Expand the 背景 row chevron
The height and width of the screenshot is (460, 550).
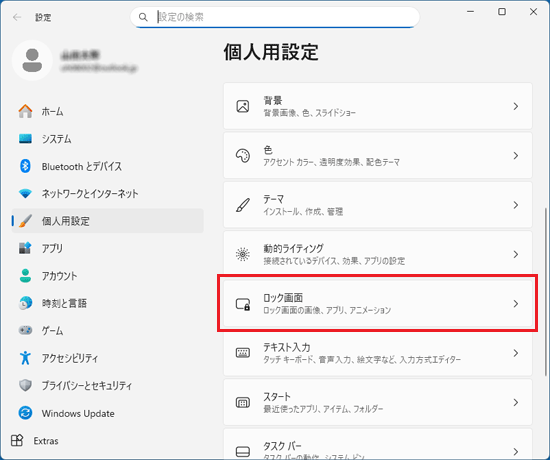point(516,106)
